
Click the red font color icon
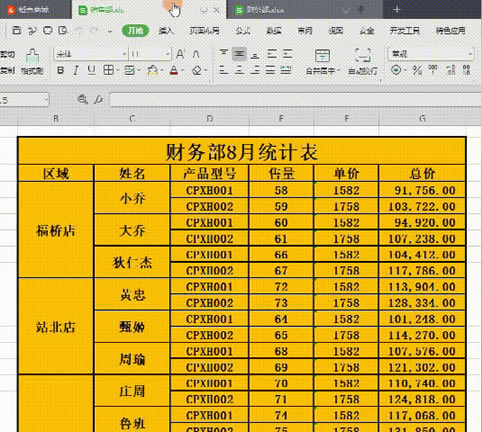(x=174, y=70)
